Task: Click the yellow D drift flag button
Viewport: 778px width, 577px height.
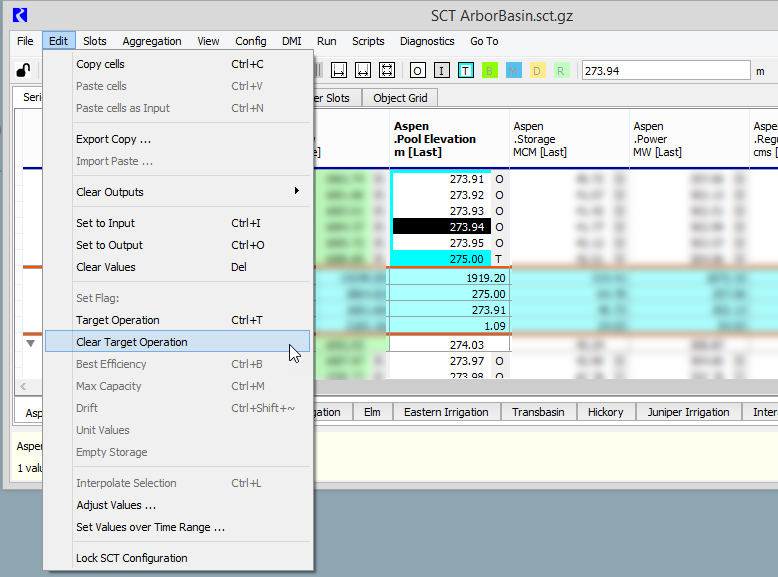Action: [537, 71]
